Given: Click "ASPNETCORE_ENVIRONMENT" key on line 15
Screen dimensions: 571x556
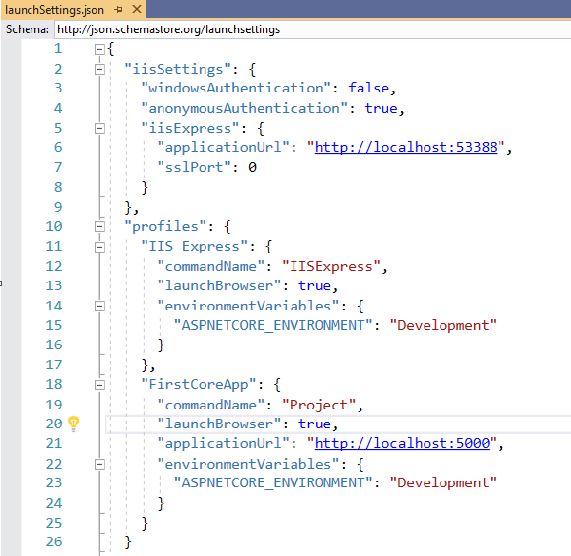Looking at the screenshot, I should [273, 325].
